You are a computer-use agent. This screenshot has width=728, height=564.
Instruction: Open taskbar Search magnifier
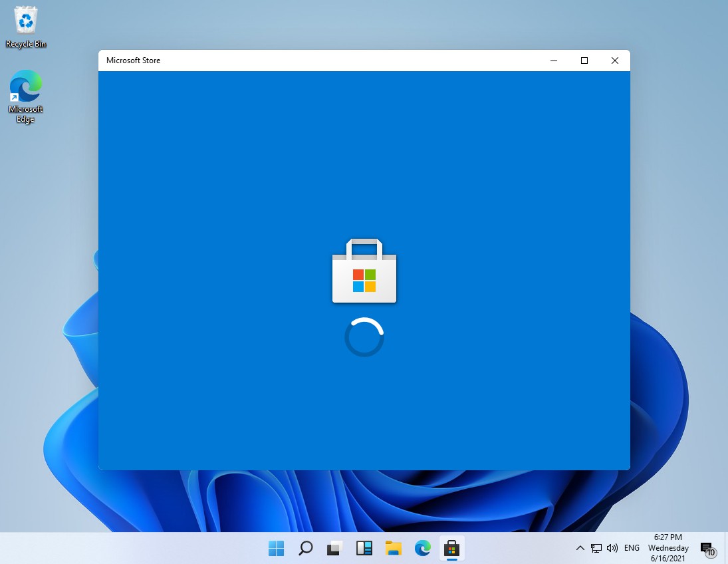click(x=306, y=548)
